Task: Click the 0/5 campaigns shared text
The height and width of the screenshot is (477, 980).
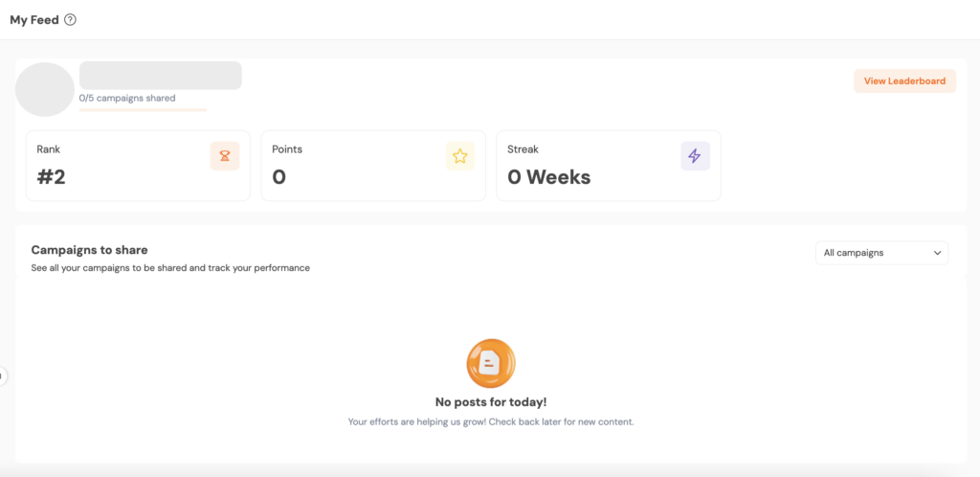Action: tap(127, 98)
